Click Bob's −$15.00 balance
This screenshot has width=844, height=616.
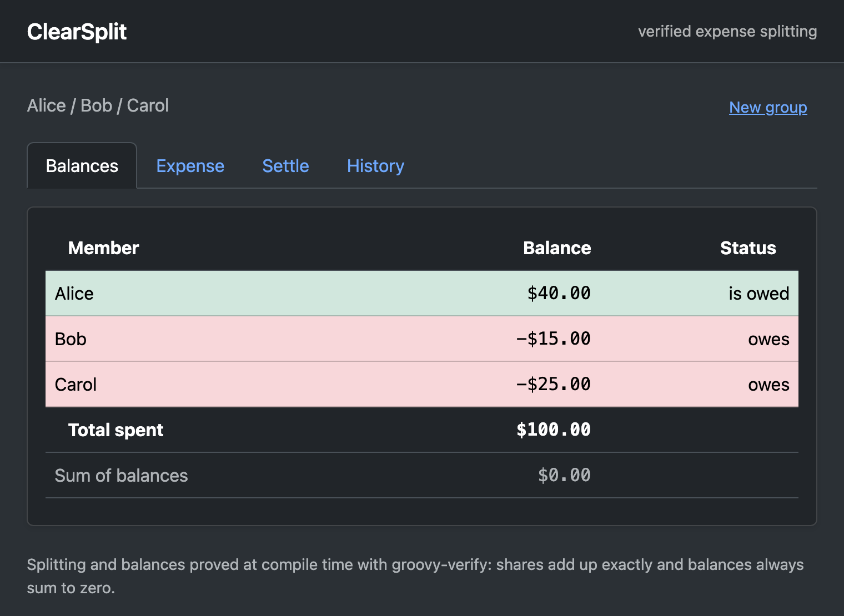(554, 339)
